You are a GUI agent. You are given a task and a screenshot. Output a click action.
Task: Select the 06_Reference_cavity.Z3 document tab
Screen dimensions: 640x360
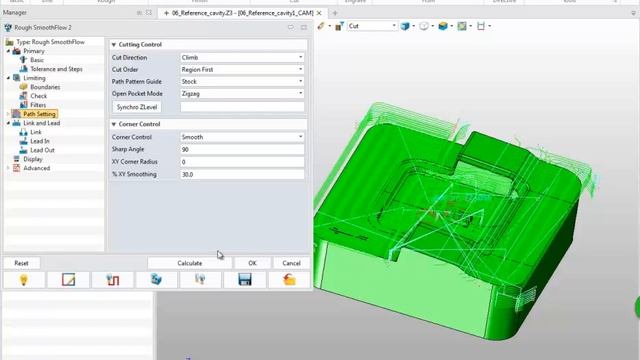point(242,13)
